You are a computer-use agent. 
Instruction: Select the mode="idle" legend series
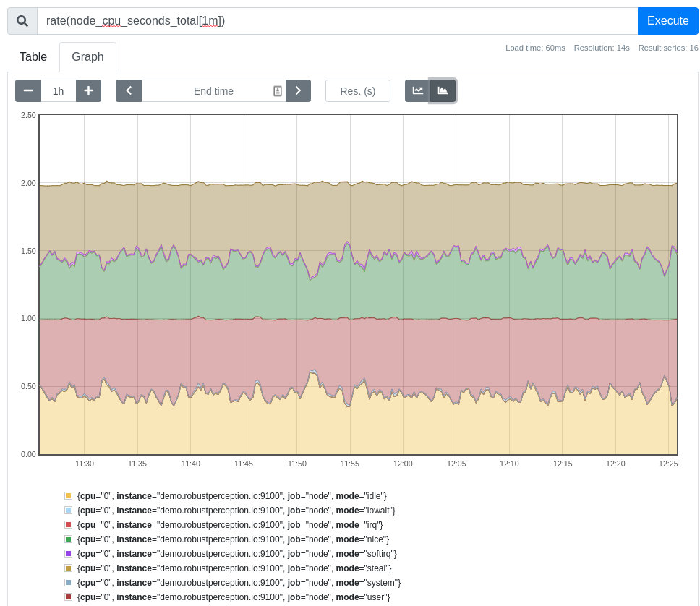[231, 495]
